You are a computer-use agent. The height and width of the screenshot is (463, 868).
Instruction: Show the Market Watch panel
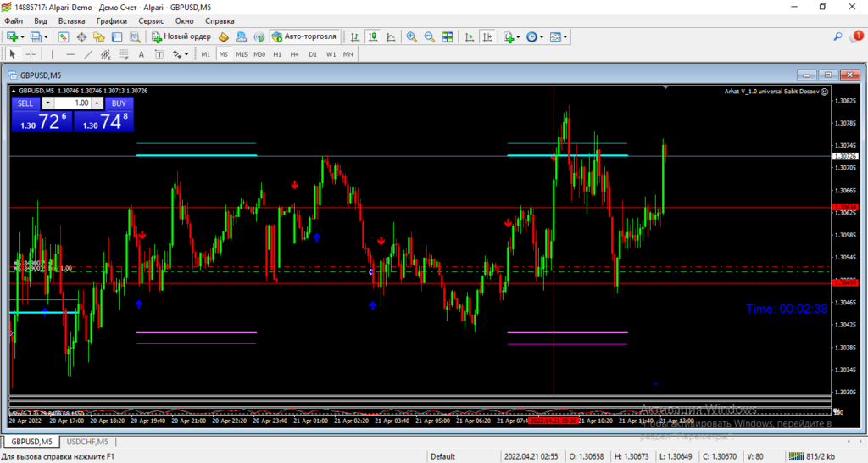click(x=63, y=37)
